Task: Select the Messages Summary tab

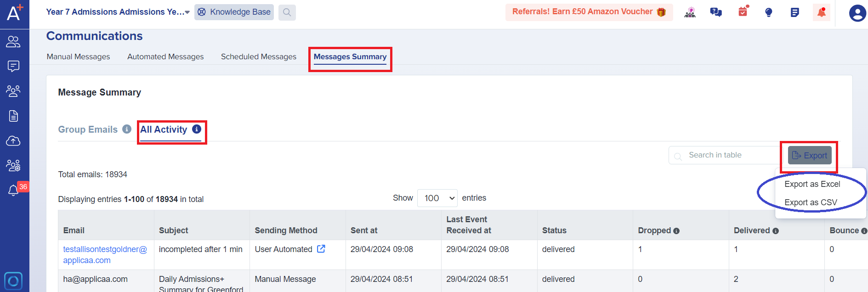Action: click(x=350, y=56)
